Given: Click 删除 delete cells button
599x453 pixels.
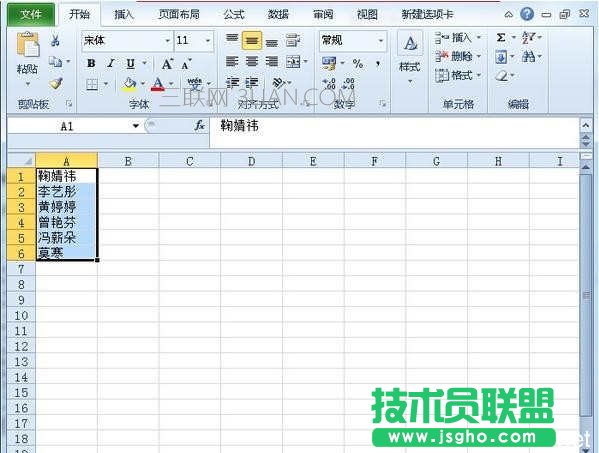Looking at the screenshot, I should click(x=457, y=57).
